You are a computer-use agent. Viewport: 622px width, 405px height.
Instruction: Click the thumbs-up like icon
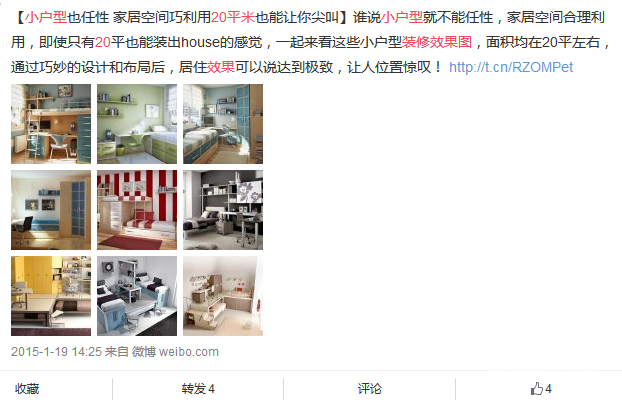tap(536, 389)
